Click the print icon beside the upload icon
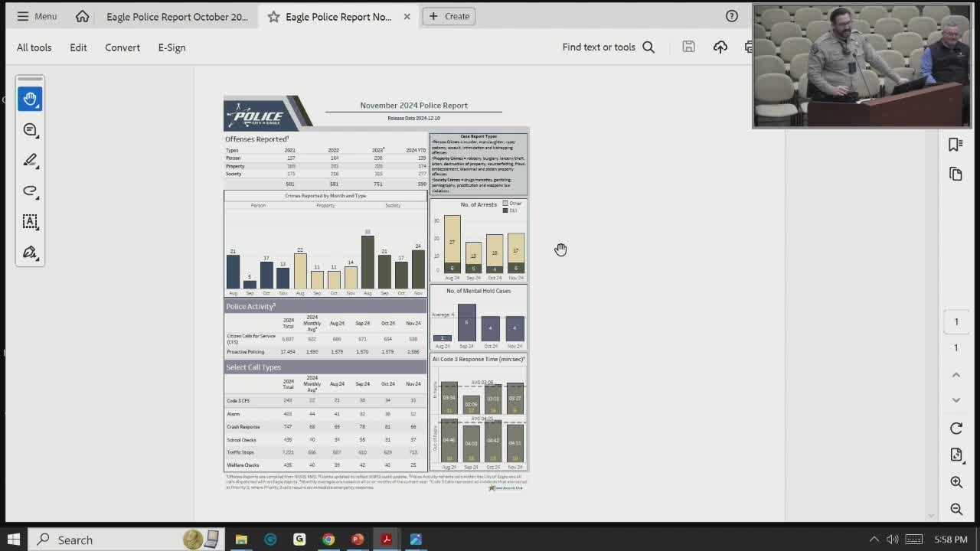Image resolution: width=980 pixels, height=551 pixels. tap(748, 47)
